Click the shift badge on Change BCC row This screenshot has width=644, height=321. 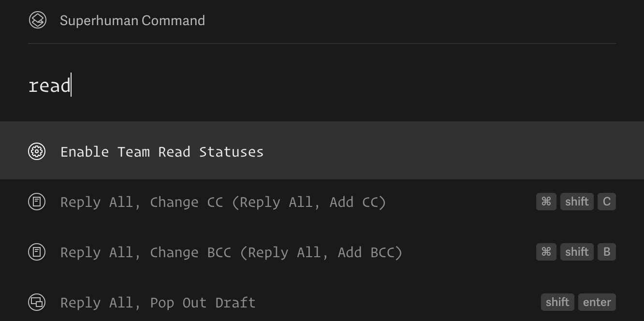577,252
